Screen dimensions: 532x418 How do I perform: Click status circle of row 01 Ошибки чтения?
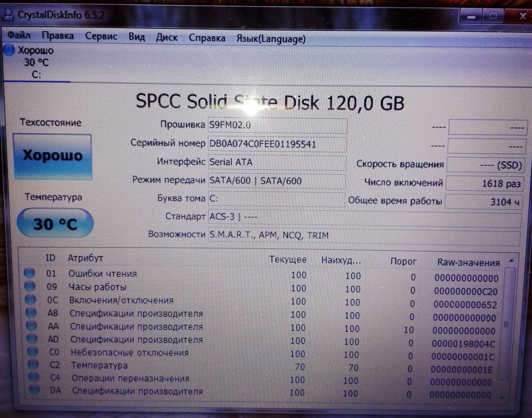pos(29,273)
